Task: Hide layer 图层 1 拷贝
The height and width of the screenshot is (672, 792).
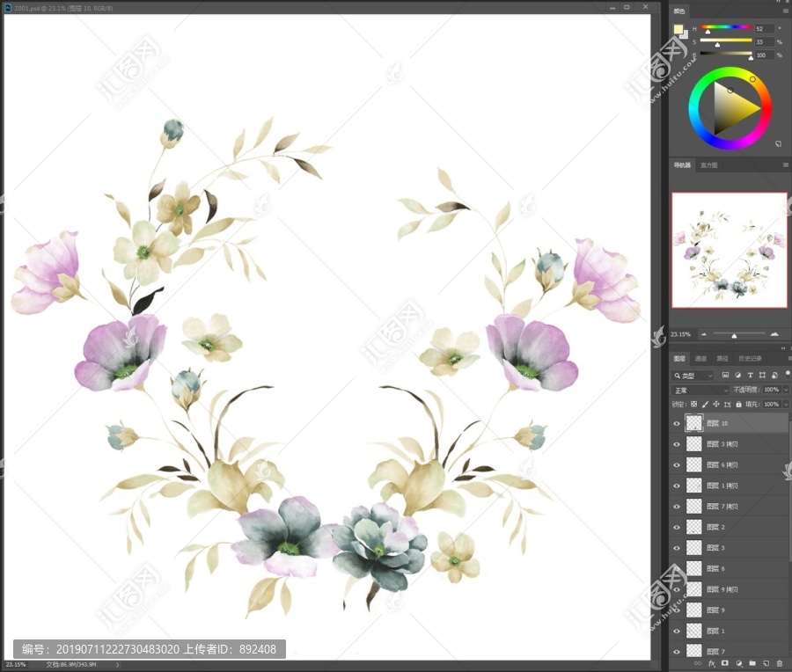Action: point(677,486)
